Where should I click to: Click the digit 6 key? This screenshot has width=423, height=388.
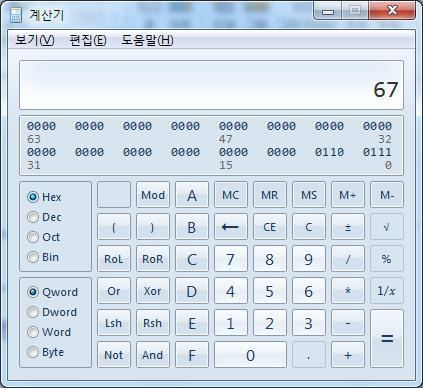pos(309,291)
